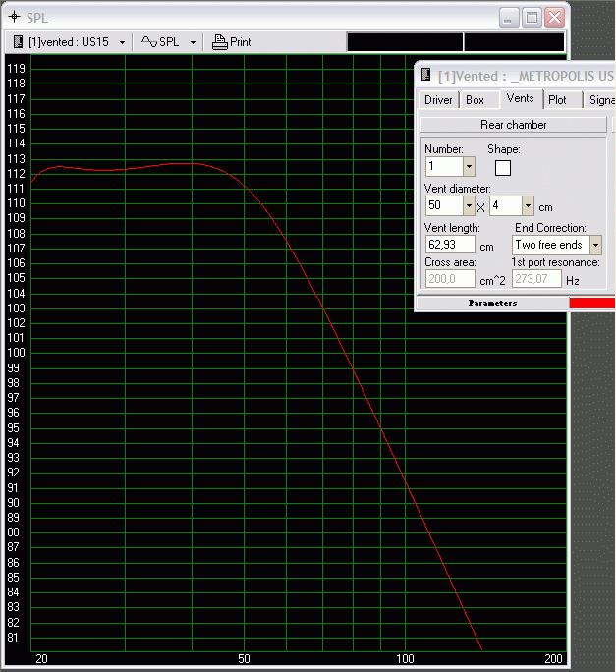Click the Vented window title bar icon
Image resolution: width=616 pixels, height=672 pixels.
click(x=425, y=76)
